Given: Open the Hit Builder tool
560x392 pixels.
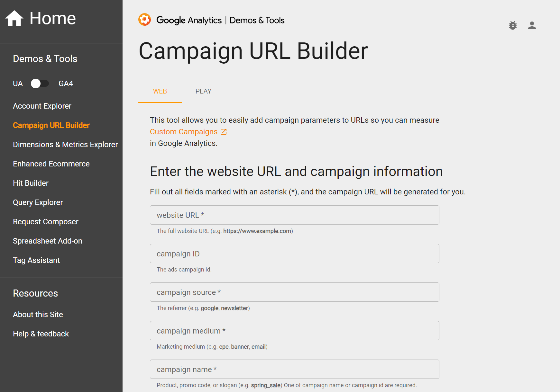Looking at the screenshot, I should click(x=31, y=183).
